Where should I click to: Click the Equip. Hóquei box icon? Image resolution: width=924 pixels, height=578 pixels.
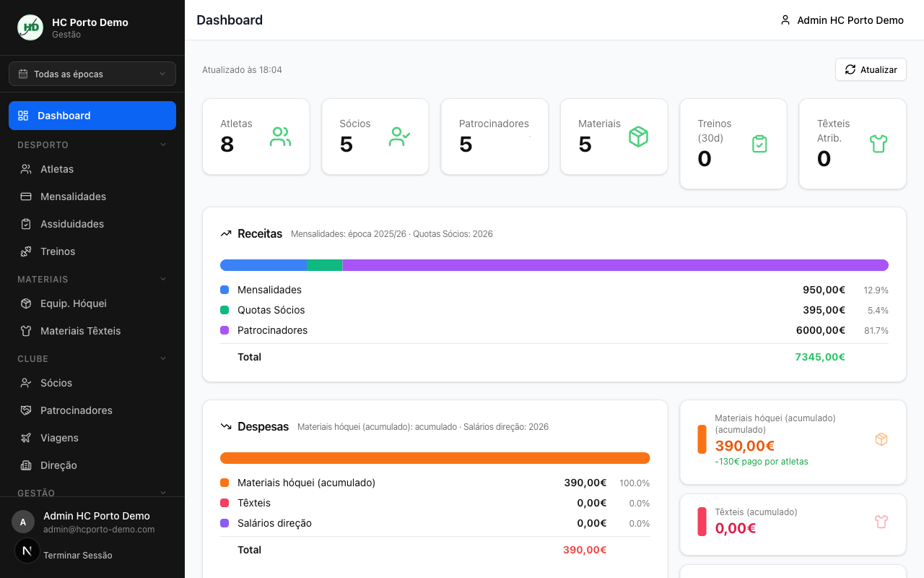coord(26,303)
